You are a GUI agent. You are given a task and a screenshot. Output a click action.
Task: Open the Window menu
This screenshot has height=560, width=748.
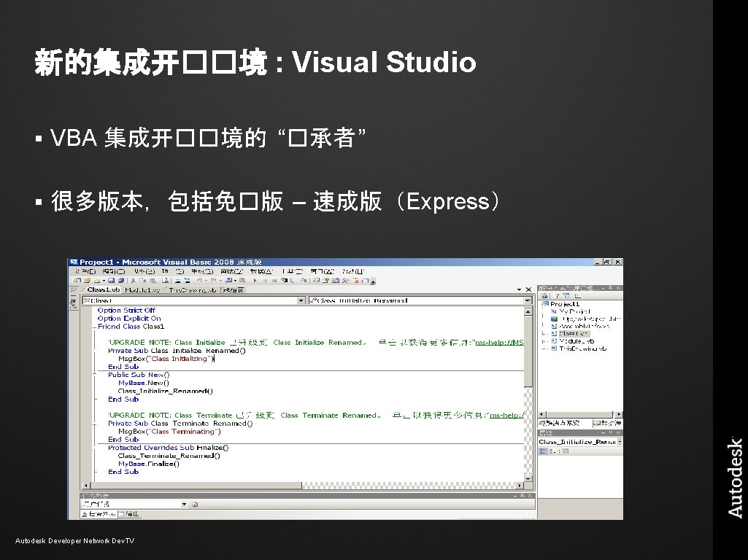[x=323, y=271]
